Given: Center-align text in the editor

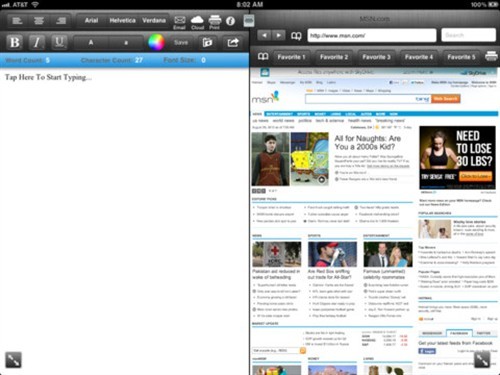Looking at the screenshot, I should 39,21.
